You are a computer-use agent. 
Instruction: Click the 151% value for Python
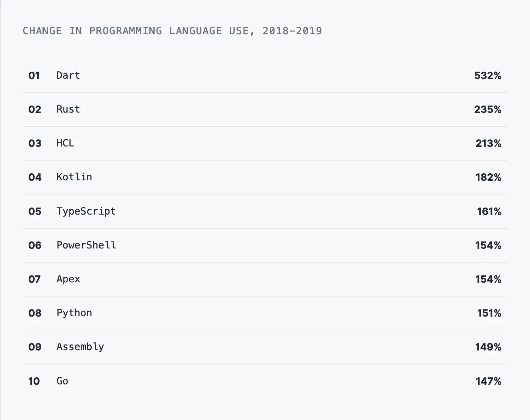489,313
